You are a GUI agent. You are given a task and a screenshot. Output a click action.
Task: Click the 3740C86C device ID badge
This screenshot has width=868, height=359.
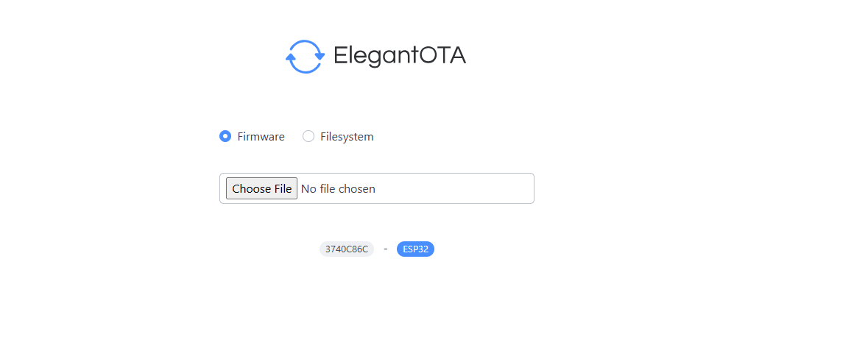coord(347,249)
